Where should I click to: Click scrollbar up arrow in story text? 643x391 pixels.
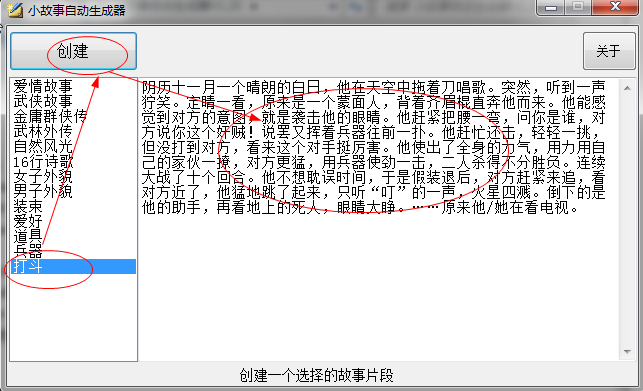627,88
